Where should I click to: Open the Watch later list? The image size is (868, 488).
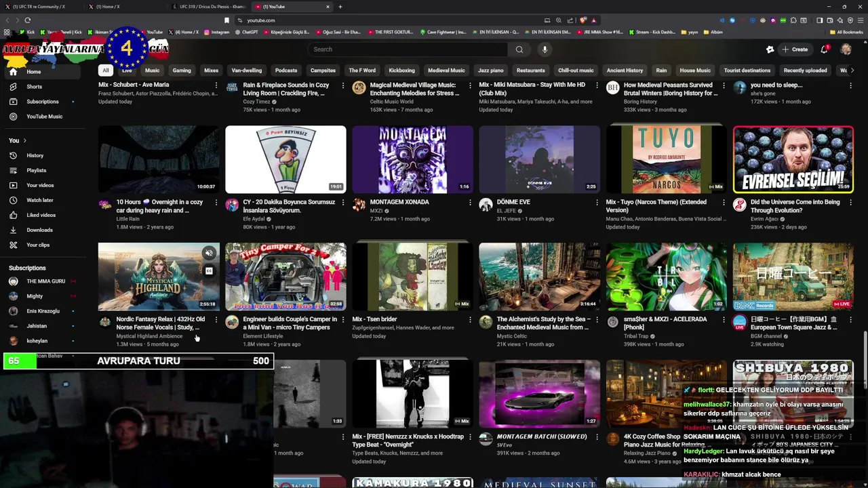[x=42, y=200]
